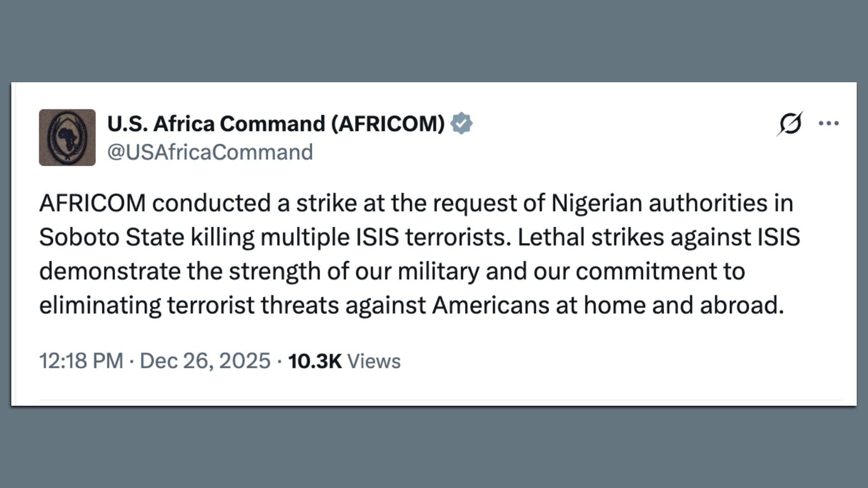Click "eliminating terrorist threats" phrase

click(x=189, y=305)
